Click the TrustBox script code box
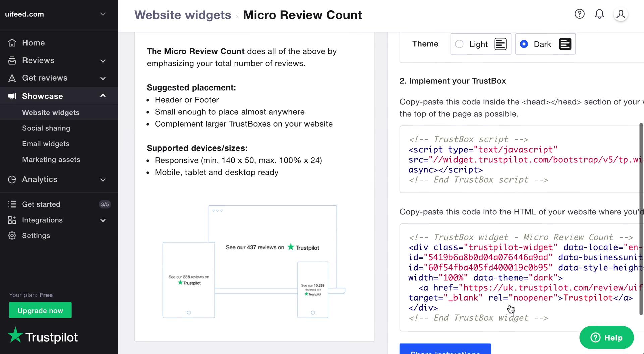This screenshot has width=644, height=354. (522, 159)
